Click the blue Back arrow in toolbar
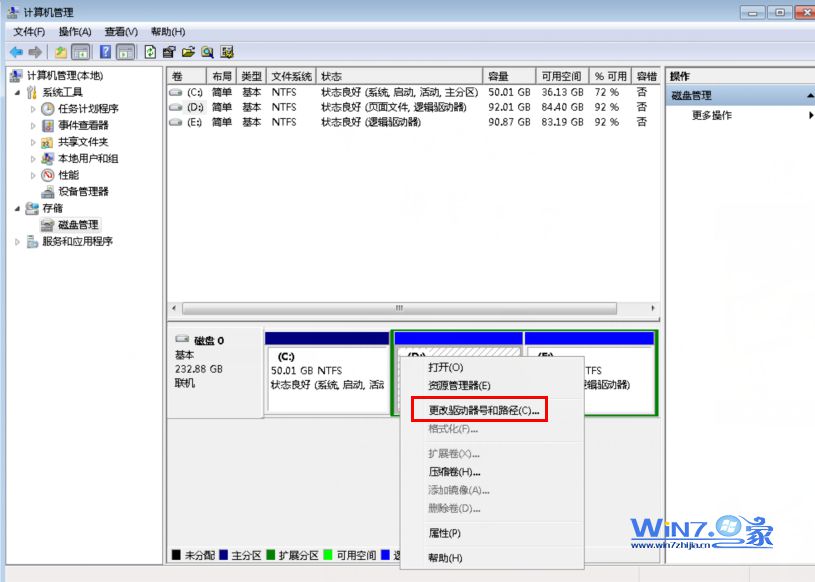The width and height of the screenshot is (815, 582). pos(16,52)
